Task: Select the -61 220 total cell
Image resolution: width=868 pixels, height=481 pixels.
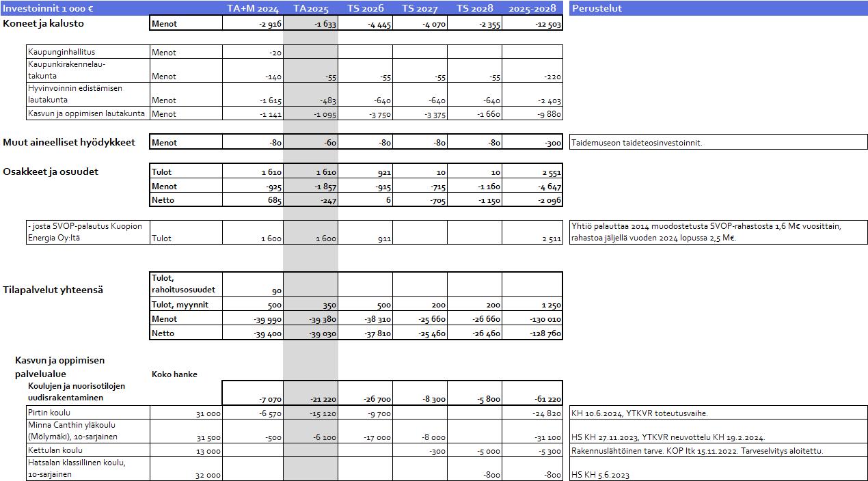Action: pyautogui.click(x=532, y=393)
